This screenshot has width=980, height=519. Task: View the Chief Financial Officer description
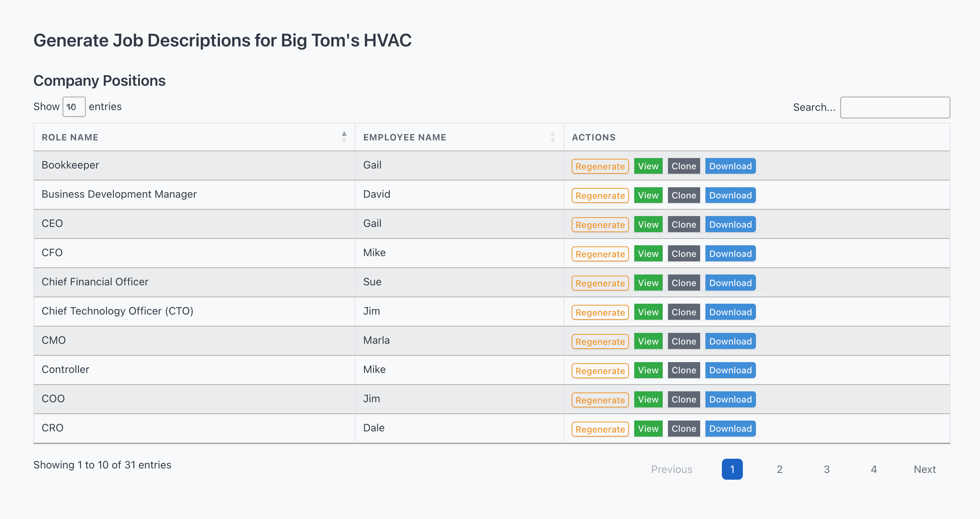pos(648,283)
